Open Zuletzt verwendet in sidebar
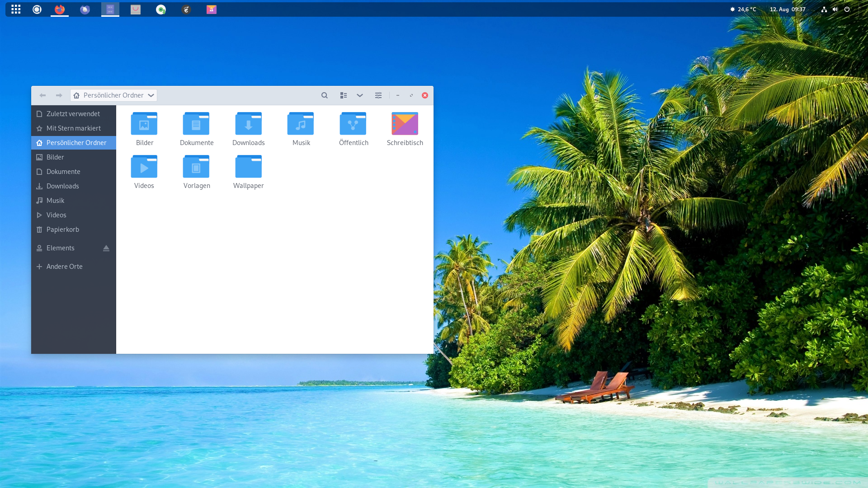This screenshot has width=868, height=488. (73, 114)
